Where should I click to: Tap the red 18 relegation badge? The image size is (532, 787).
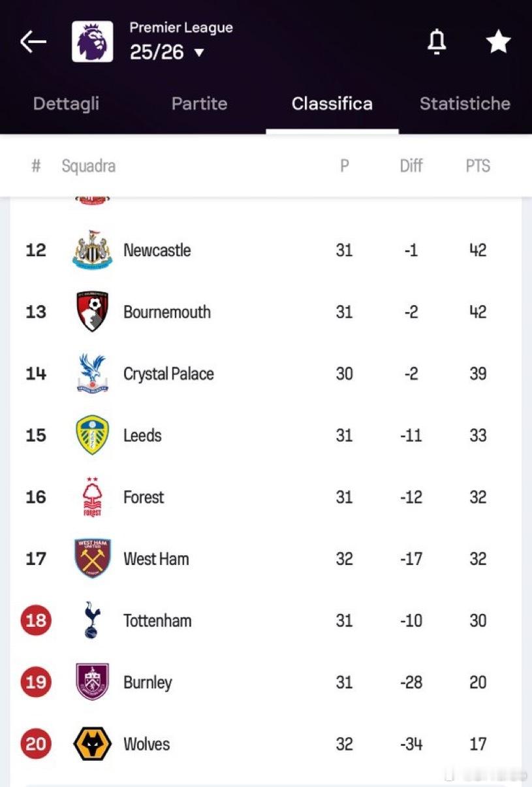pyautogui.click(x=36, y=620)
